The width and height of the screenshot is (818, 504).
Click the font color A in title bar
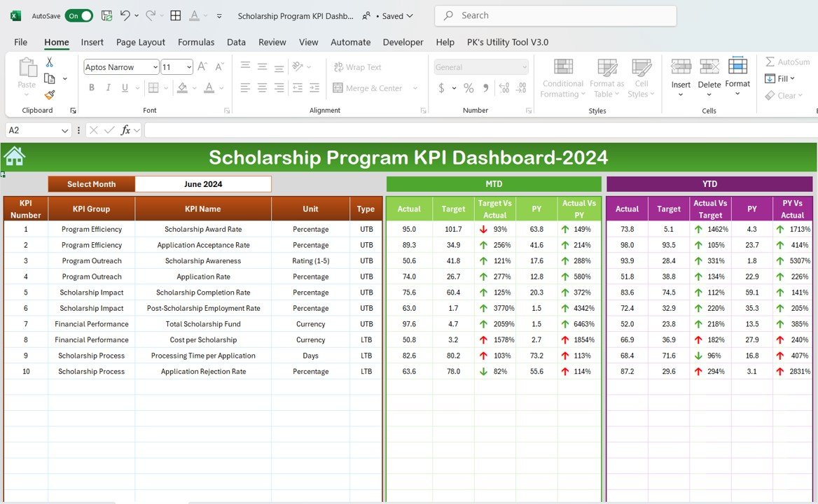(x=194, y=15)
